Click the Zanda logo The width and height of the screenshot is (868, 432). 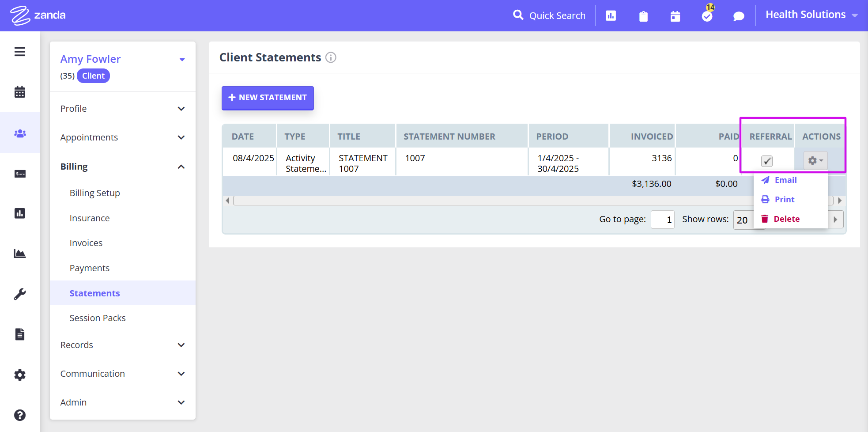coord(38,15)
